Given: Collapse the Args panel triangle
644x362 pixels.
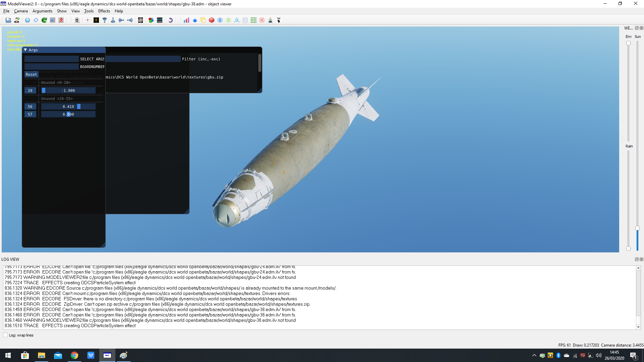Looking at the screenshot, I should (25, 50).
